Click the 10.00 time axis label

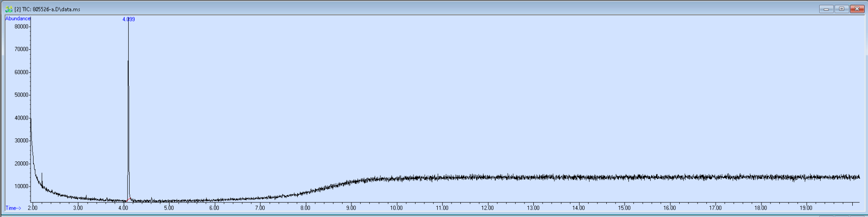[396, 208]
